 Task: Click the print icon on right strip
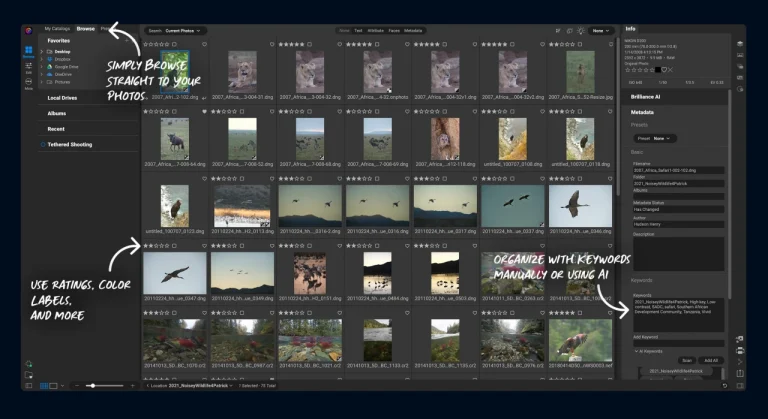tap(740, 350)
